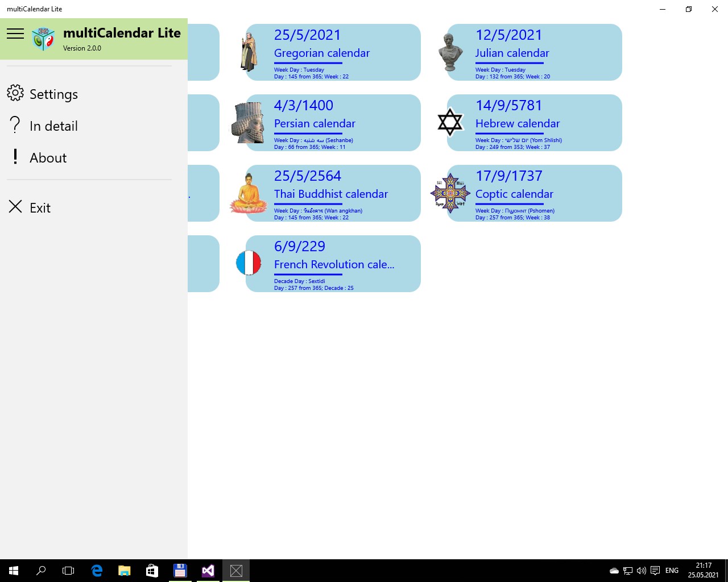The height and width of the screenshot is (582, 728).
Task: Click the In detail question mark icon
Action: point(15,125)
